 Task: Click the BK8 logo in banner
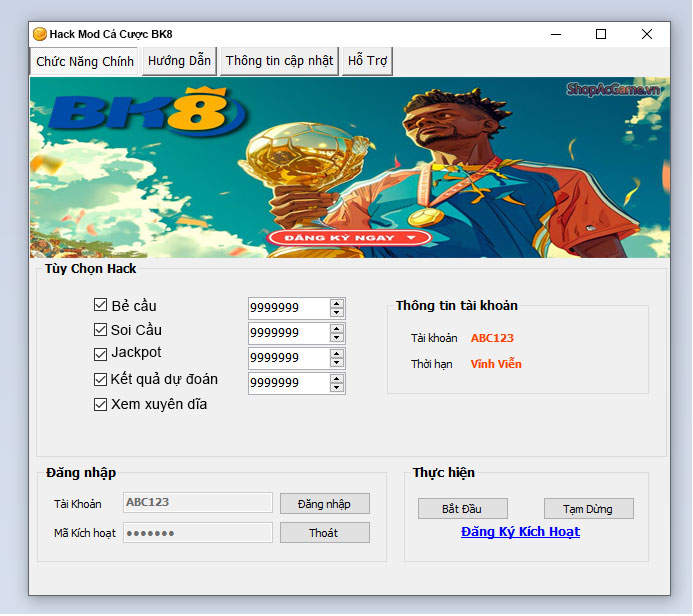[146, 110]
